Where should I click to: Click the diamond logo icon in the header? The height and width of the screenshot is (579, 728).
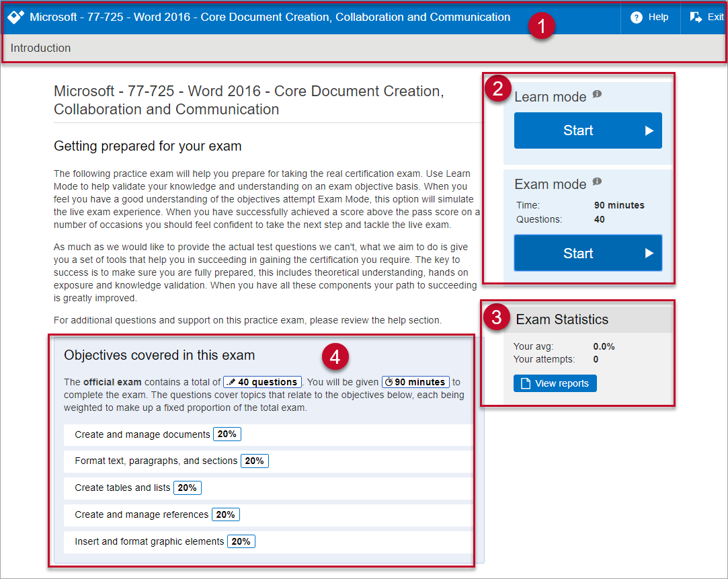(16, 17)
